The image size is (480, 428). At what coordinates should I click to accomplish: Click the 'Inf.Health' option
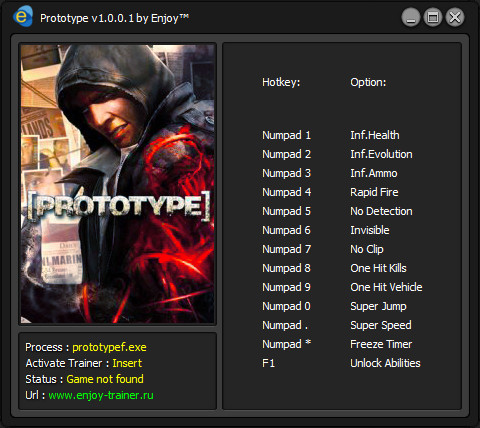coord(375,135)
